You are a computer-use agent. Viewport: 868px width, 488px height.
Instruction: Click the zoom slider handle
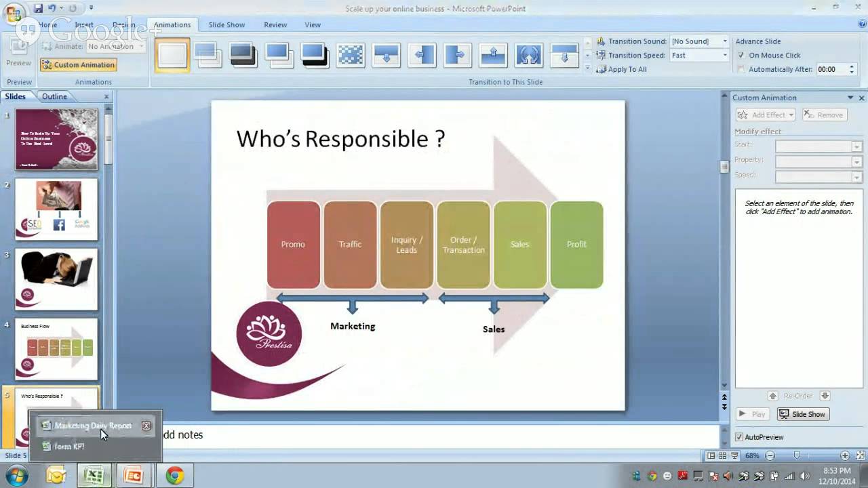pos(797,455)
